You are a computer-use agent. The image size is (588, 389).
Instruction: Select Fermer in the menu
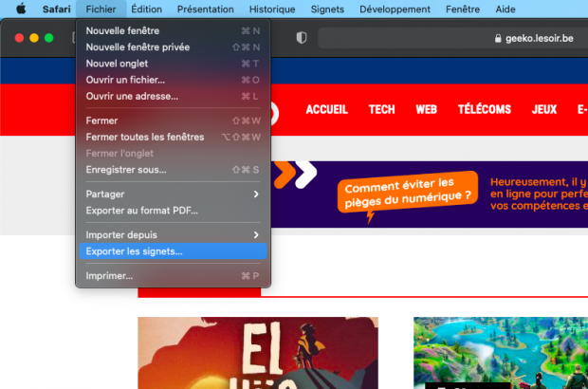pyautogui.click(x=173, y=120)
